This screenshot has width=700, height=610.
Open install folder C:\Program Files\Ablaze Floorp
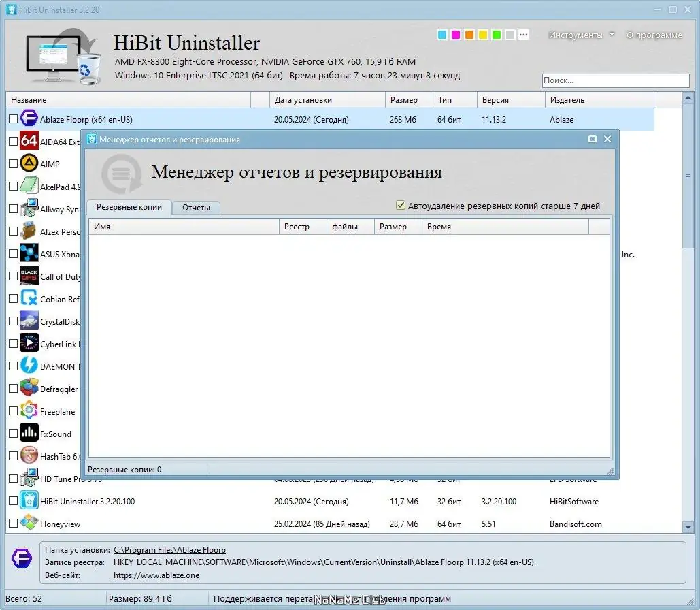169,549
